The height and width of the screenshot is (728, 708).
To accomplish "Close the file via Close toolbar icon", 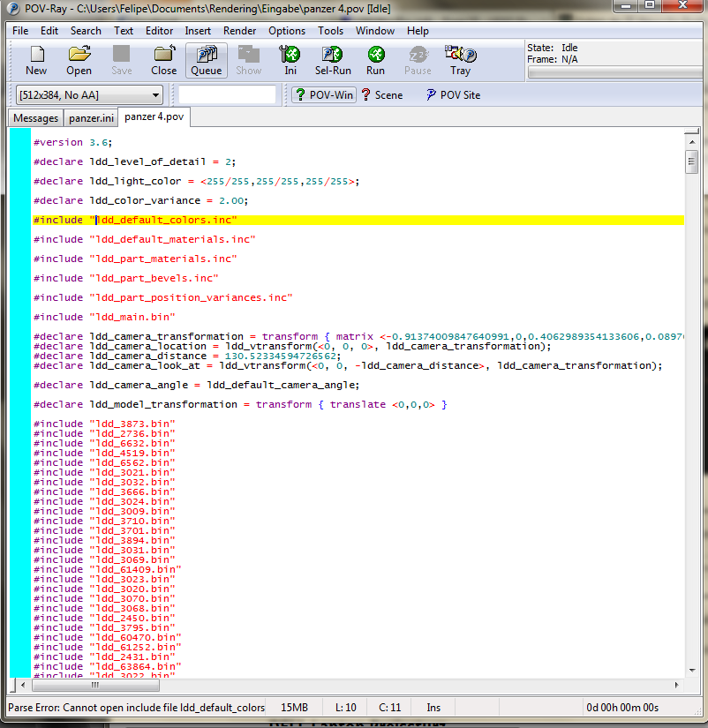I will point(163,60).
